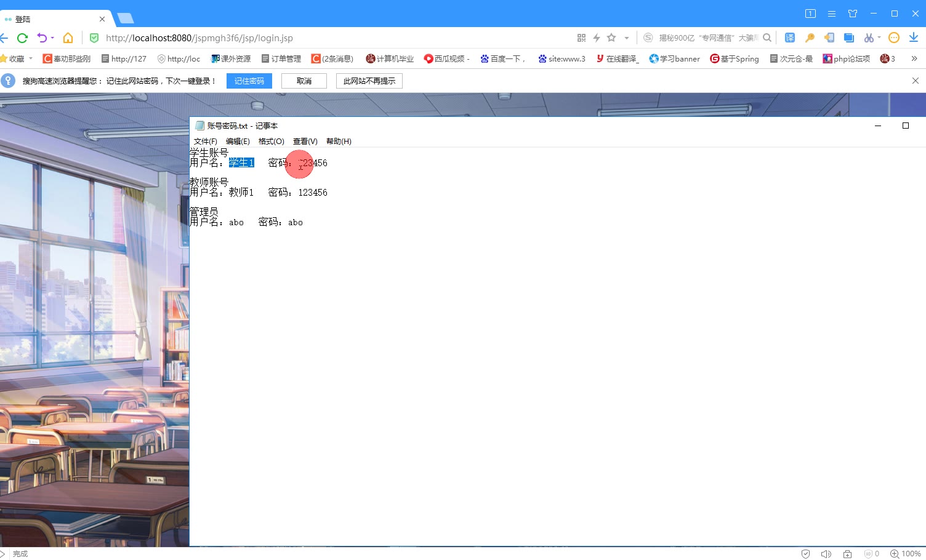Toggle the lightning speed-mode icon

(x=597, y=38)
